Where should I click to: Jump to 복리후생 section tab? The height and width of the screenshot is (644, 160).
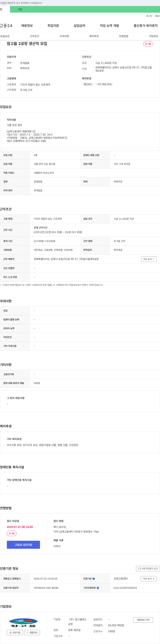coord(94,36)
